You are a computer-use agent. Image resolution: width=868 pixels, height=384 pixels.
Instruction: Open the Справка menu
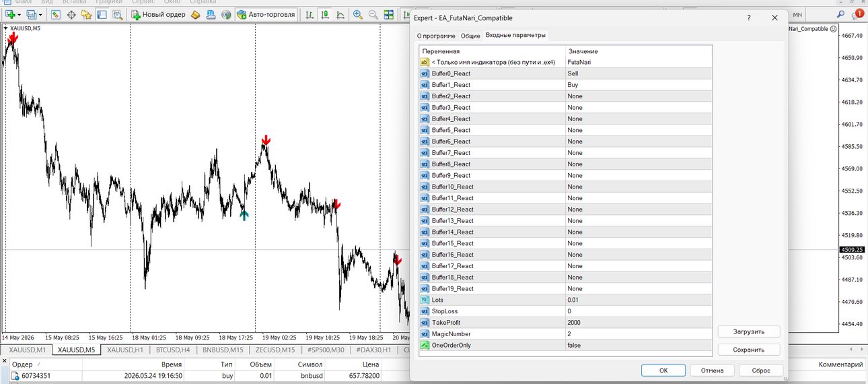click(203, 2)
